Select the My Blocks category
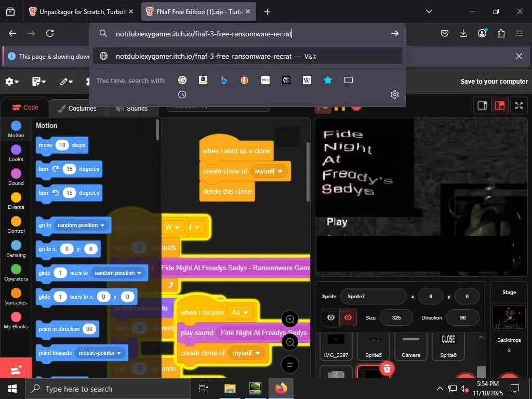Image resolution: width=532 pixels, height=399 pixels. 16,321
